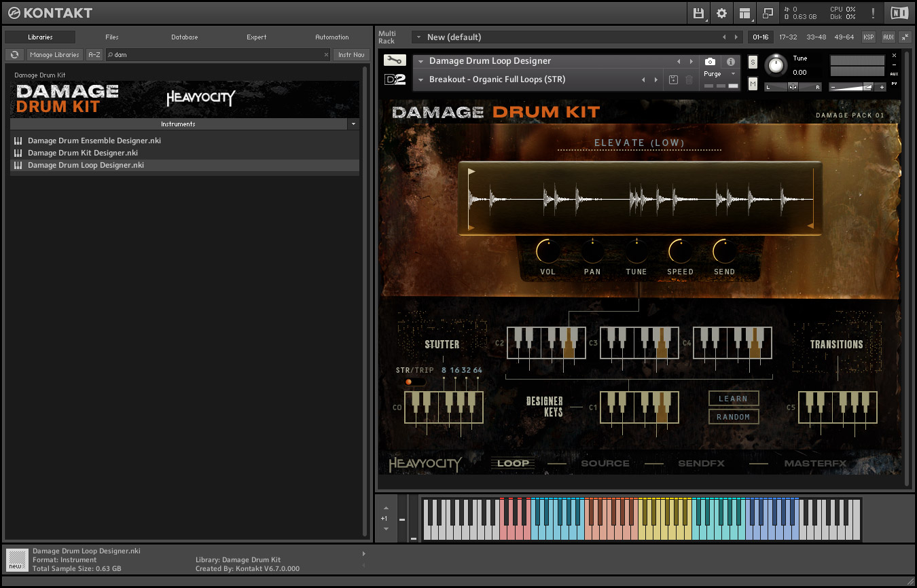The height and width of the screenshot is (588, 917).
Task: Click the snapshot camera icon
Action: [710, 61]
